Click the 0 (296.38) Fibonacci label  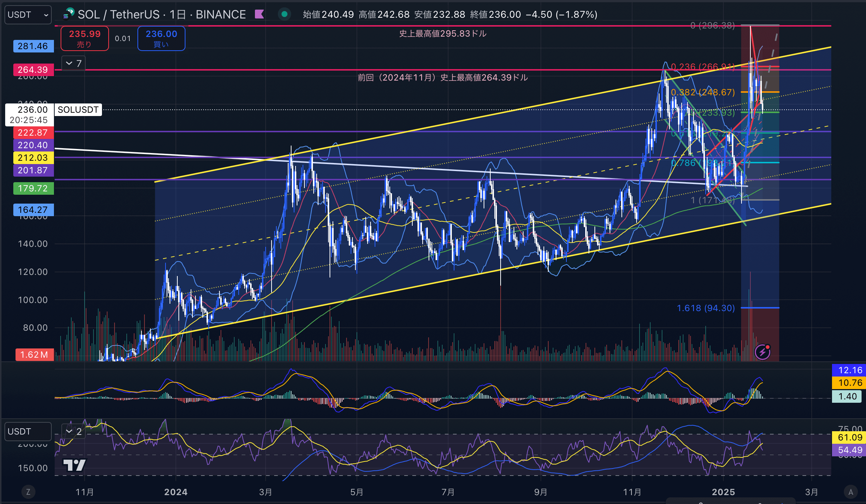pyautogui.click(x=713, y=25)
